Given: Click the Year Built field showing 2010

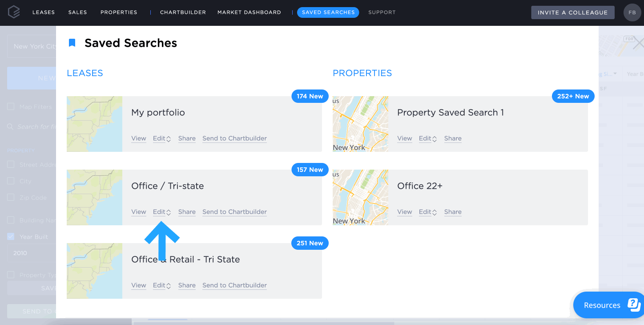Looking at the screenshot, I should (x=32, y=253).
